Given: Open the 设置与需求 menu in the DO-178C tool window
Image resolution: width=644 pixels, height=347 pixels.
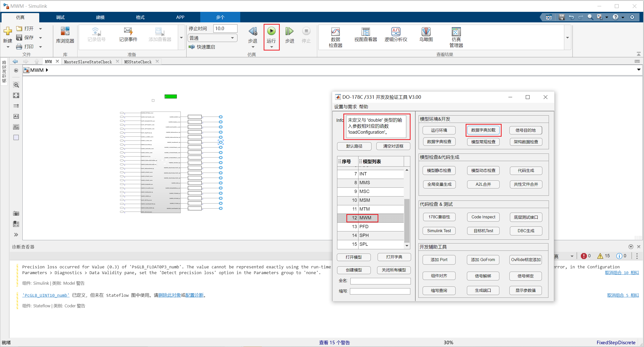Looking at the screenshot, I should [x=345, y=107].
